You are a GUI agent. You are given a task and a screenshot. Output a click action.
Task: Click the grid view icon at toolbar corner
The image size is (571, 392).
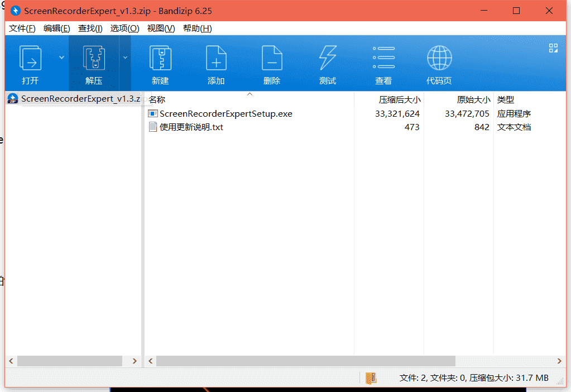553,48
